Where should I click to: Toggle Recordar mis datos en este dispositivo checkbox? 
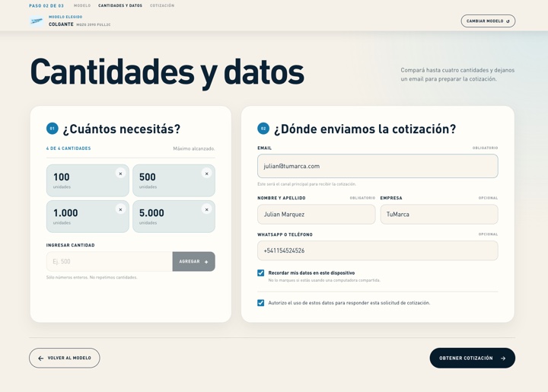click(261, 272)
